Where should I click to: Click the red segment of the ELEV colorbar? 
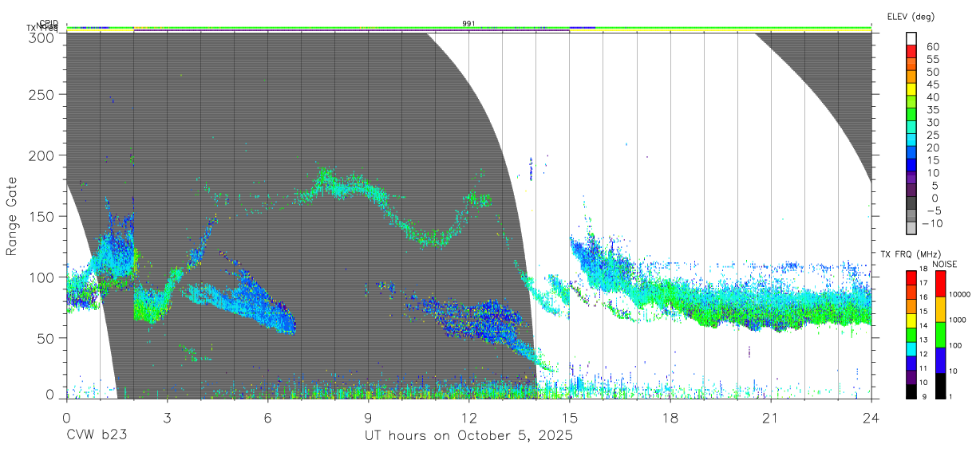click(x=911, y=51)
